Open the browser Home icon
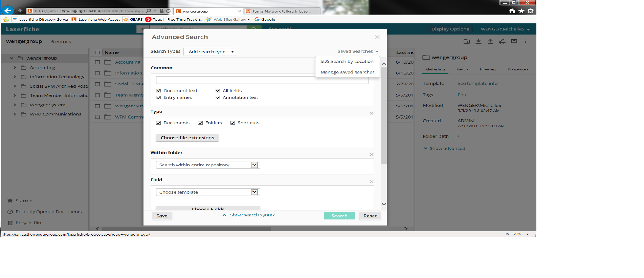The image size is (644, 278). point(512,11)
